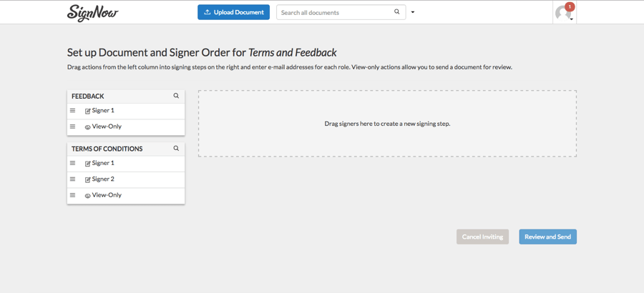Click the search all documents field
Screen dimensions: 644x293
(x=335, y=12)
